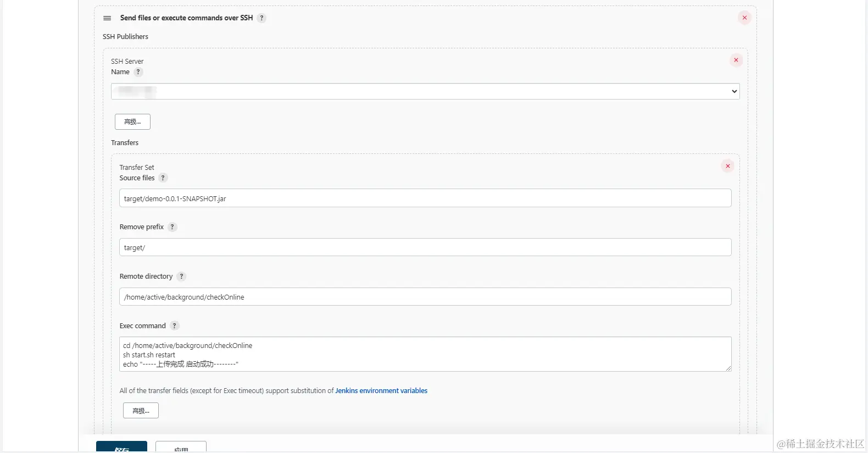Screen dimensions: 868x453
Task: Remove the SSH Server entry
Action: [736, 60]
